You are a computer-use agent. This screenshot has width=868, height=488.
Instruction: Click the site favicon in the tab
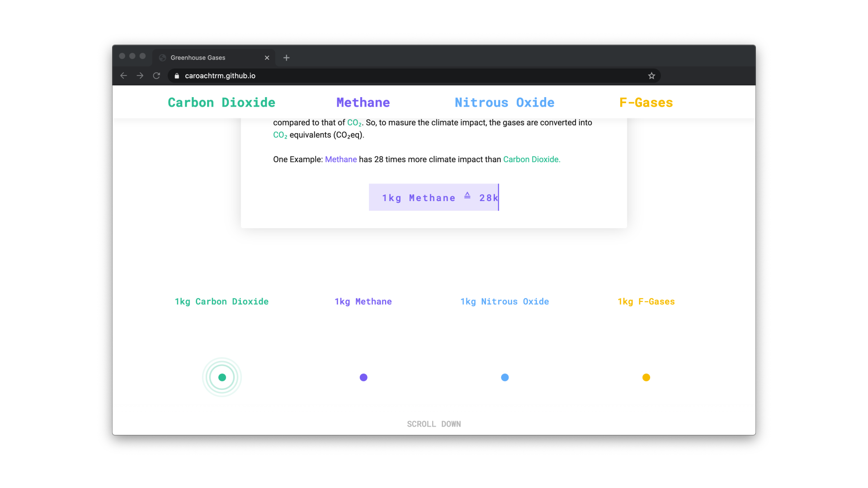[163, 58]
